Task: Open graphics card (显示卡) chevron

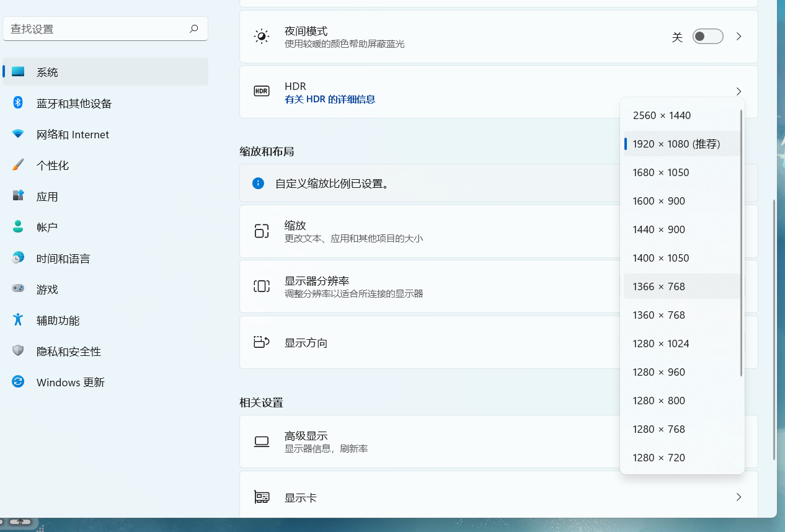Action: click(x=739, y=497)
